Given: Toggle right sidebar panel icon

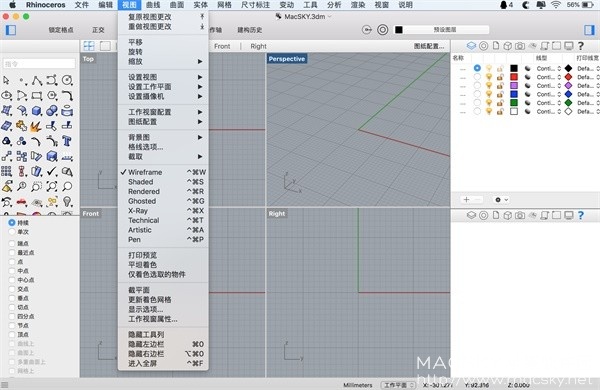Looking at the screenshot, I should tap(589, 30).
